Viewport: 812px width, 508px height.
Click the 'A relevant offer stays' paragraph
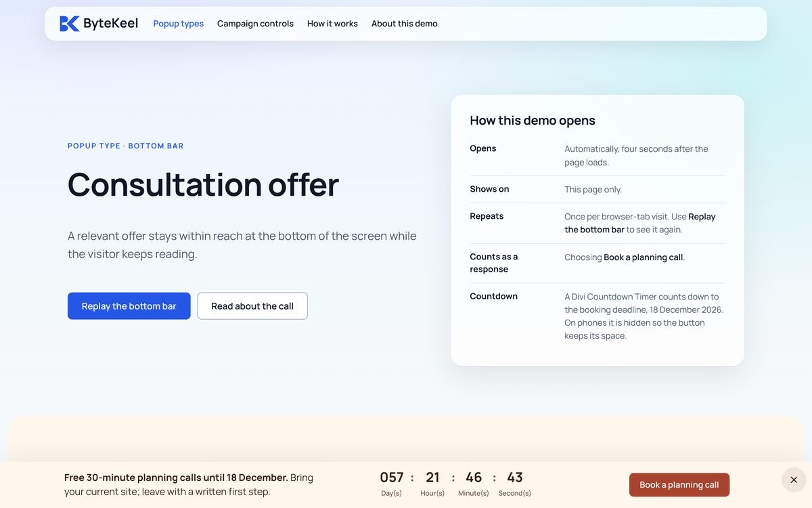tap(242, 245)
